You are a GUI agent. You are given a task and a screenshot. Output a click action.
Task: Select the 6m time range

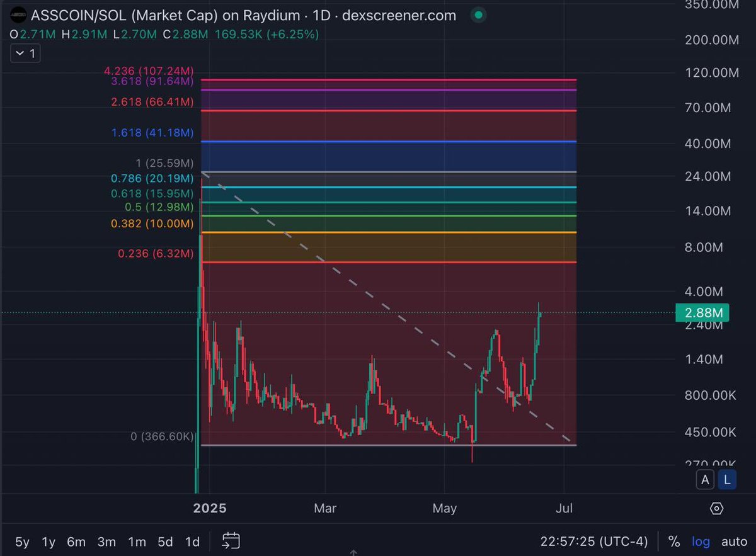(76, 542)
